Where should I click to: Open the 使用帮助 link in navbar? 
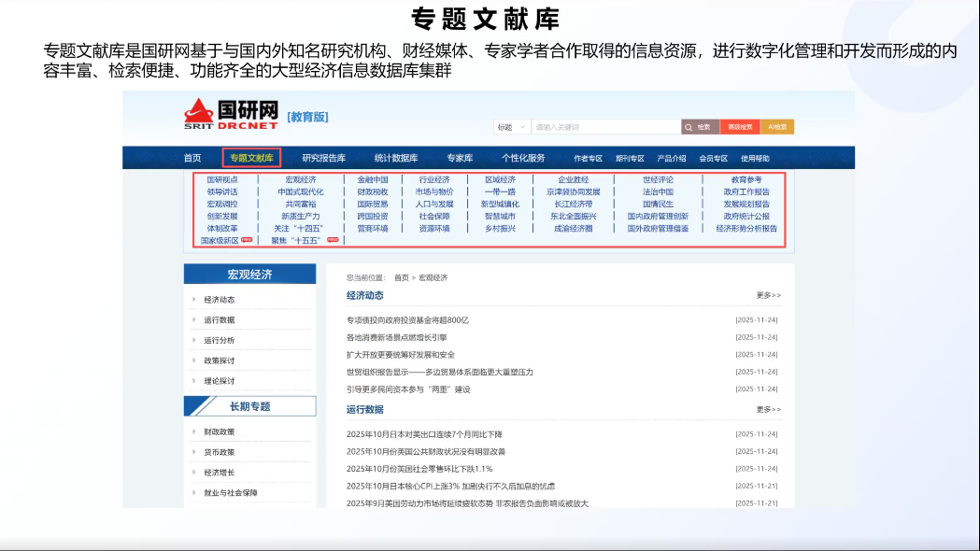tap(755, 159)
